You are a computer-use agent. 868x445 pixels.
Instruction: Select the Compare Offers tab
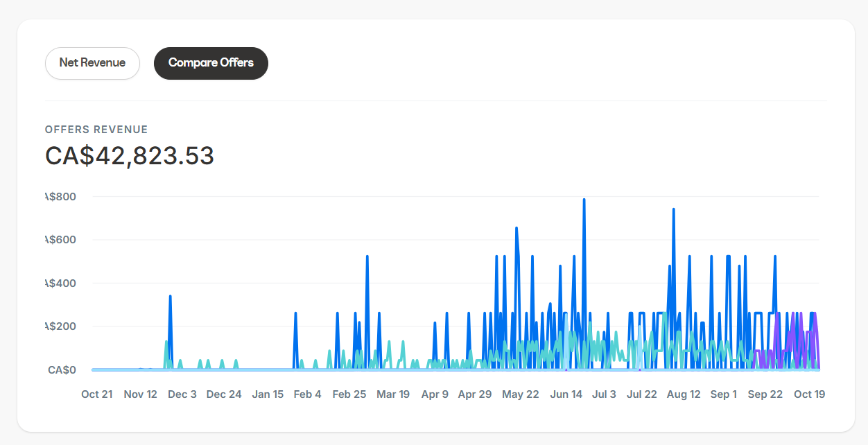(x=211, y=63)
